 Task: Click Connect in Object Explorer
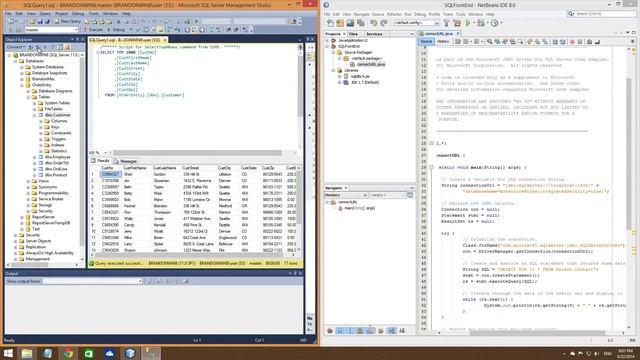coord(16,47)
